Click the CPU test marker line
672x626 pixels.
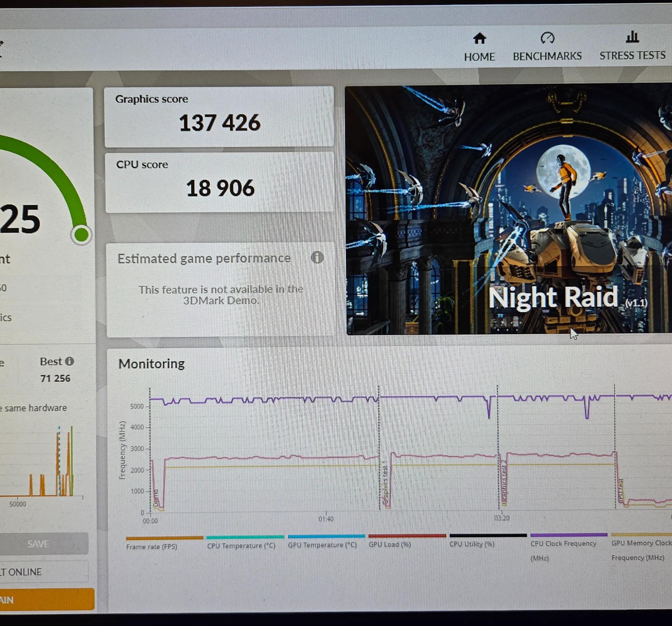pyautogui.click(x=615, y=446)
